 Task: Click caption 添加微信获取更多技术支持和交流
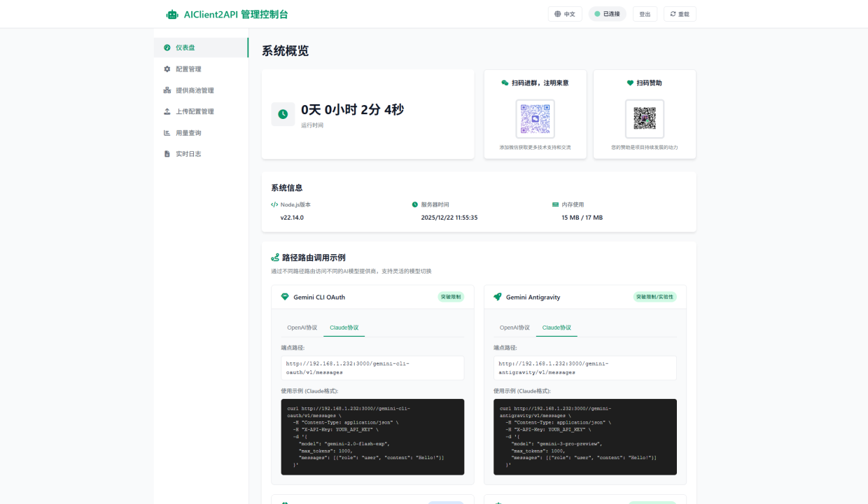coord(535,148)
